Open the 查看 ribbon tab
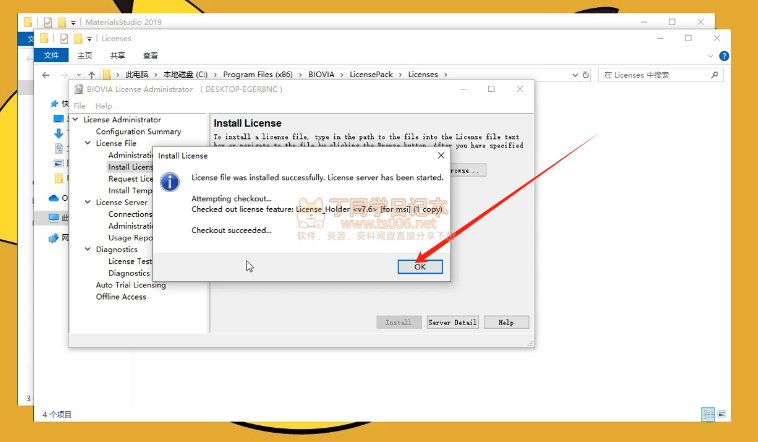 (x=150, y=55)
